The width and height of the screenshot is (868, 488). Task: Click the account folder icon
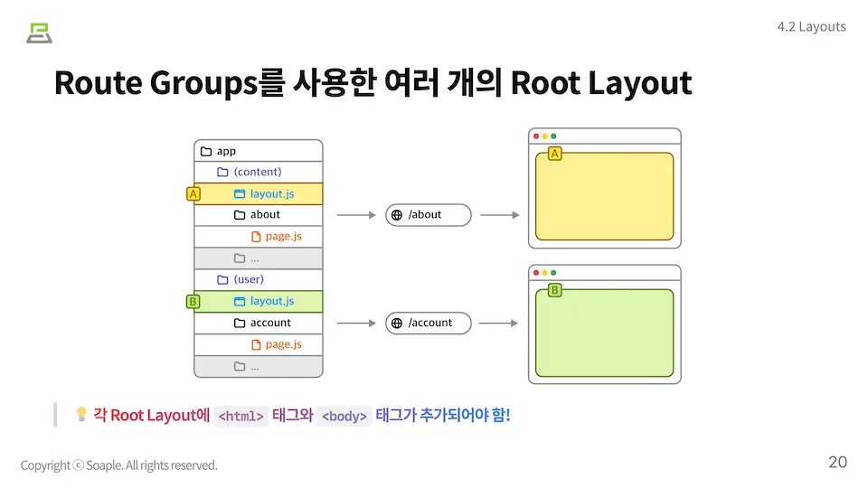pyautogui.click(x=239, y=323)
